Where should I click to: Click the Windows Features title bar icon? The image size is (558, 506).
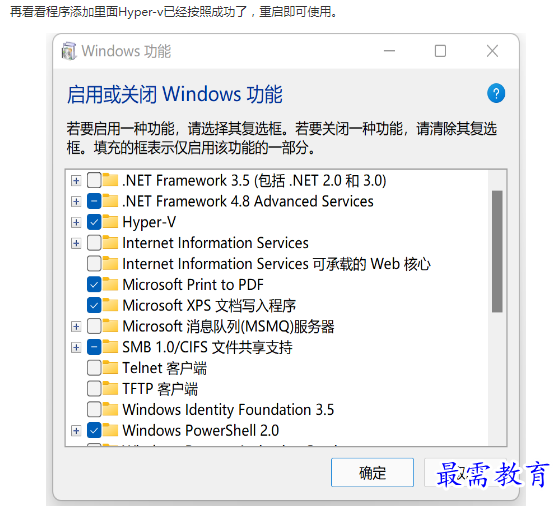click(x=69, y=51)
